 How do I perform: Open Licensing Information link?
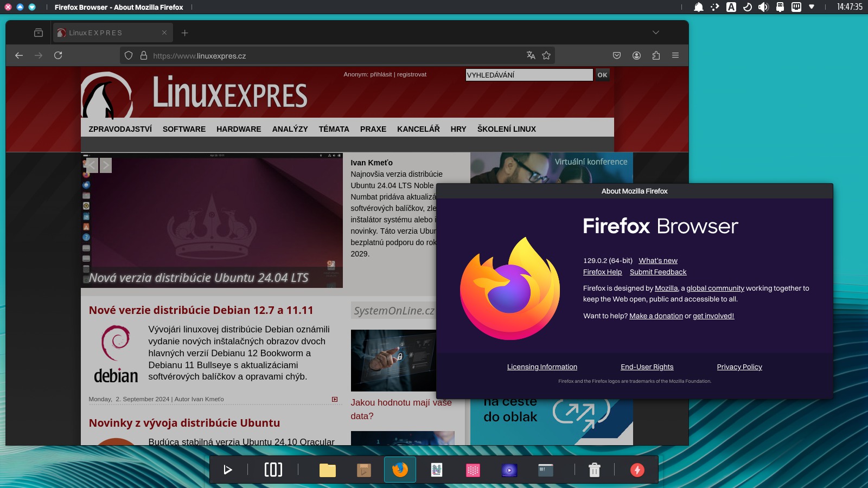[x=542, y=367]
